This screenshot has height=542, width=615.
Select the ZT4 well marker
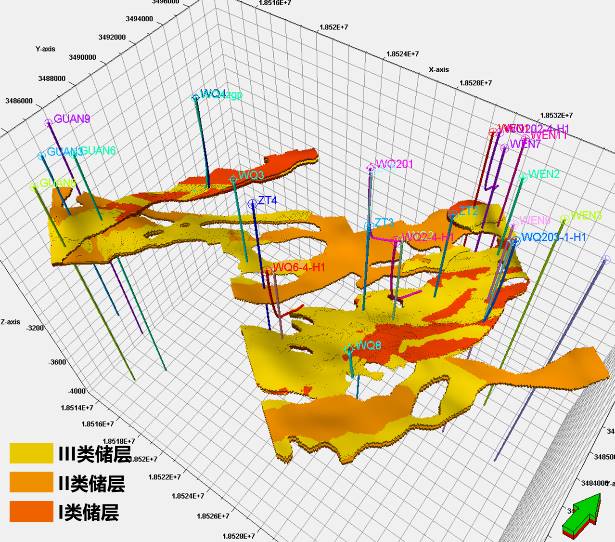pos(252,203)
